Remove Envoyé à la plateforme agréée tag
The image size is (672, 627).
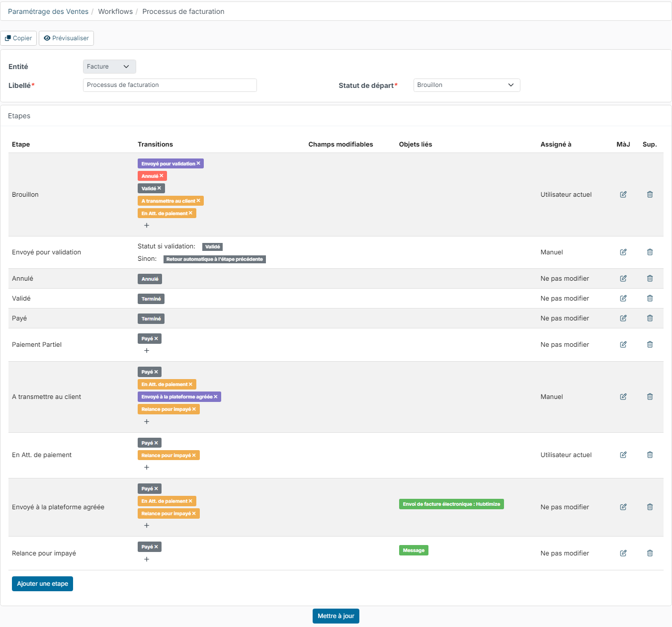click(216, 396)
